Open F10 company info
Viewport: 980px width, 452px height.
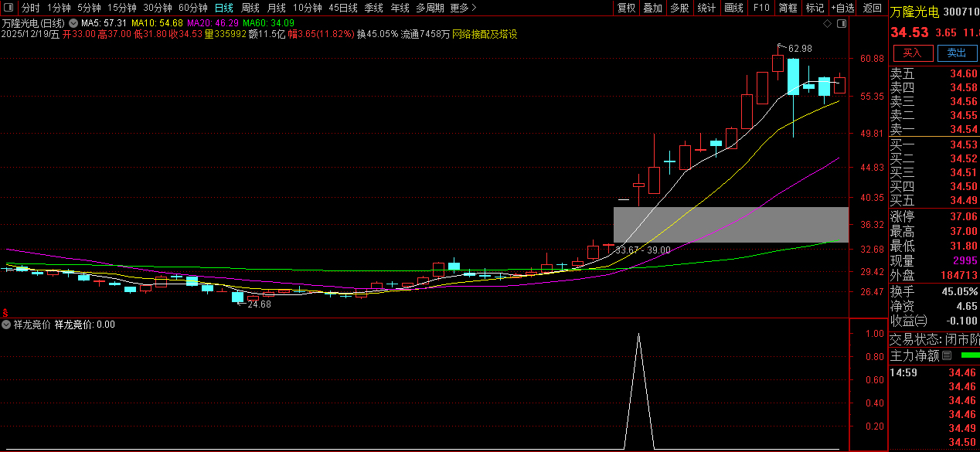tap(761, 8)
